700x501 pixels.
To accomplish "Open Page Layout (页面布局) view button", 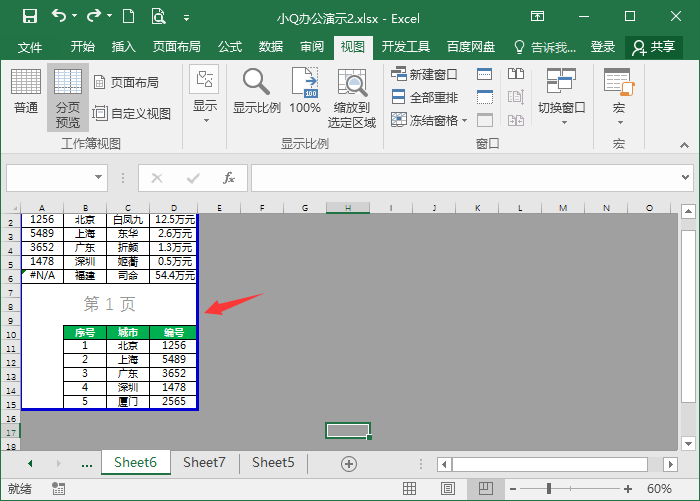I will pos(126,83).
